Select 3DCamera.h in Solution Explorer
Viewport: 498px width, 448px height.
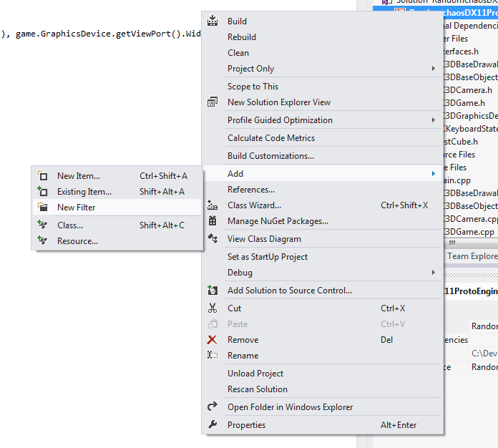pyautogui.click(x=468, y=90)
